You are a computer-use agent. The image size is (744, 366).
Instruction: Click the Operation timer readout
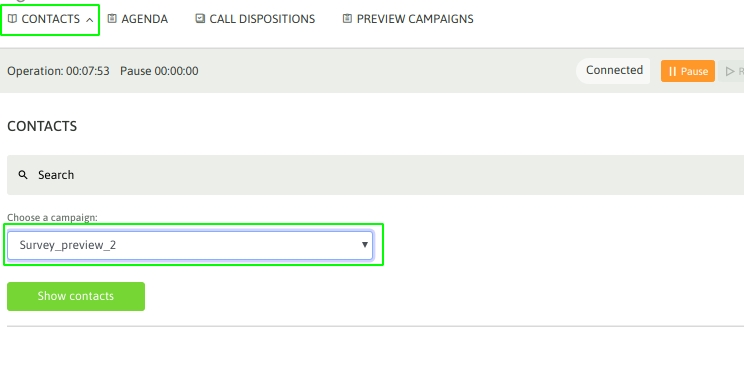[x=58, y=71]
